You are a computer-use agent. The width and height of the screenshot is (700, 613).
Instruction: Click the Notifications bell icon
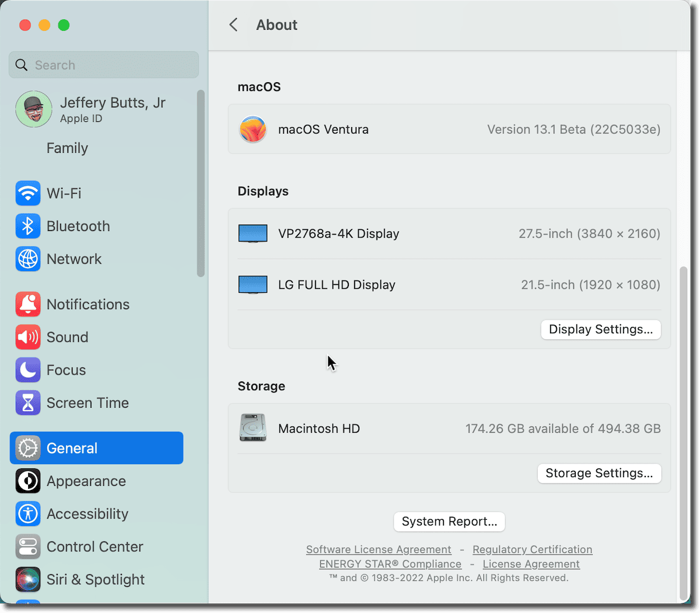pos(28,304)
